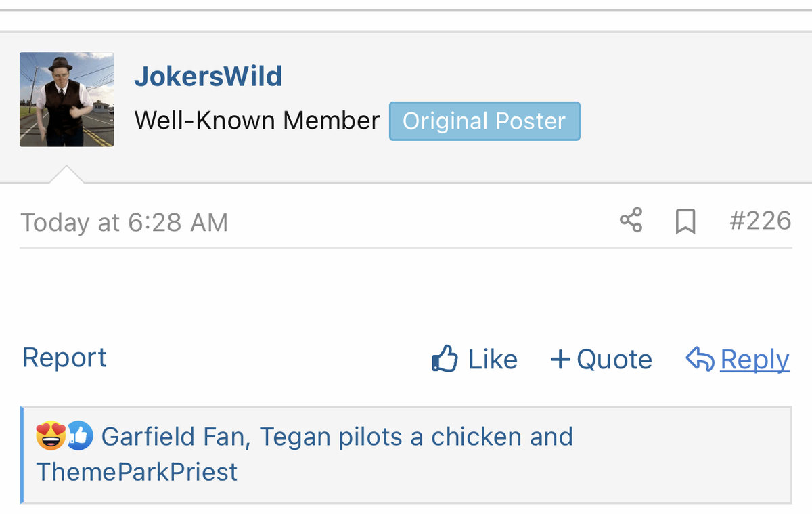Open ThemeParkPriest user link
Image resolution: width=812 pixels, height=514 pixels.
(137, 472)
